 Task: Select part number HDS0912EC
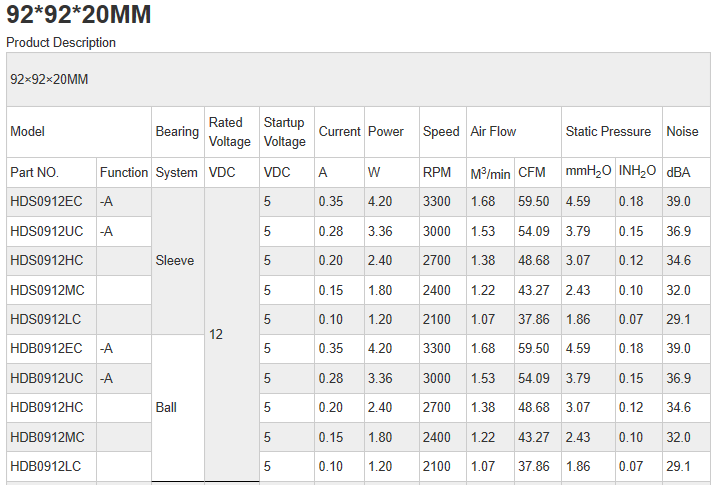[46, 202]
